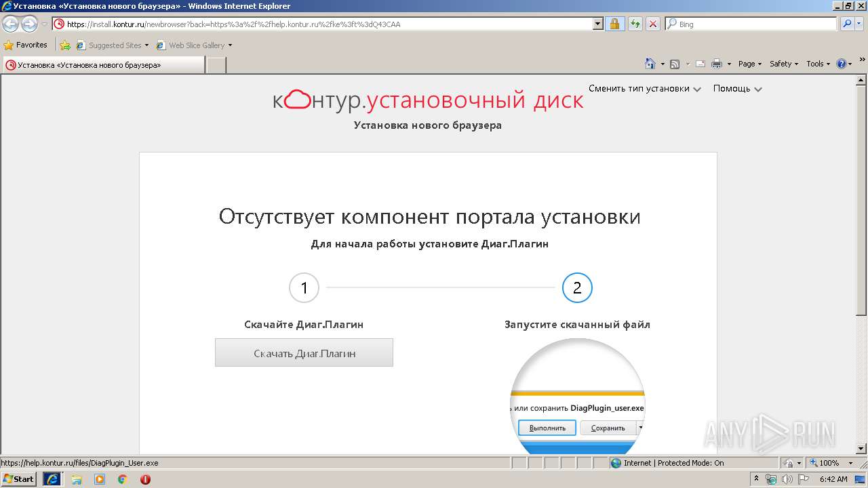Open the network tray icon

click(771, 479)
